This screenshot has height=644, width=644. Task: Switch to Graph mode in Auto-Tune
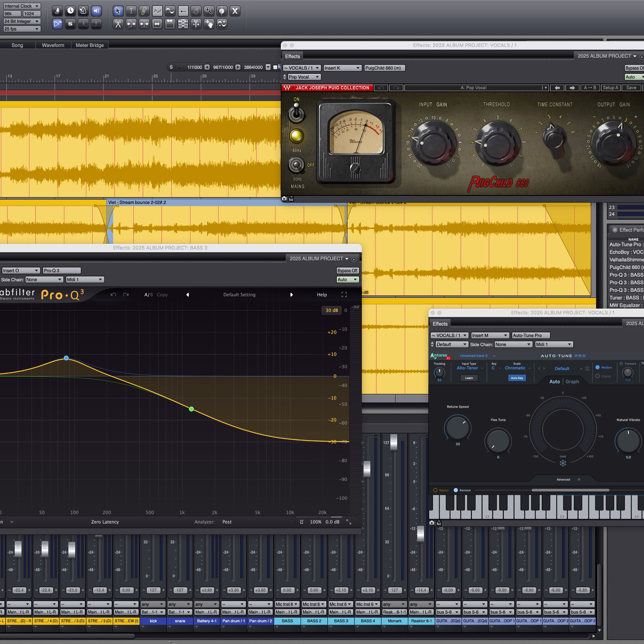point(572,381)
